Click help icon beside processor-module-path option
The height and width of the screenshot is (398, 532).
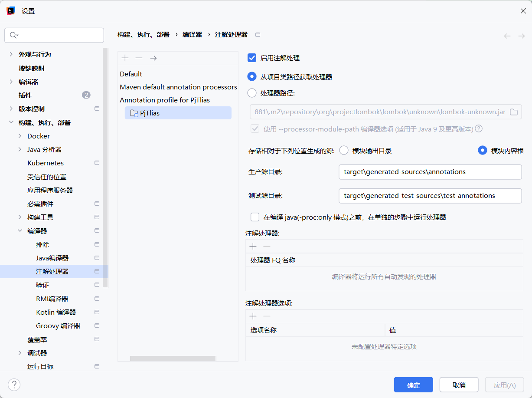(479, 129)
